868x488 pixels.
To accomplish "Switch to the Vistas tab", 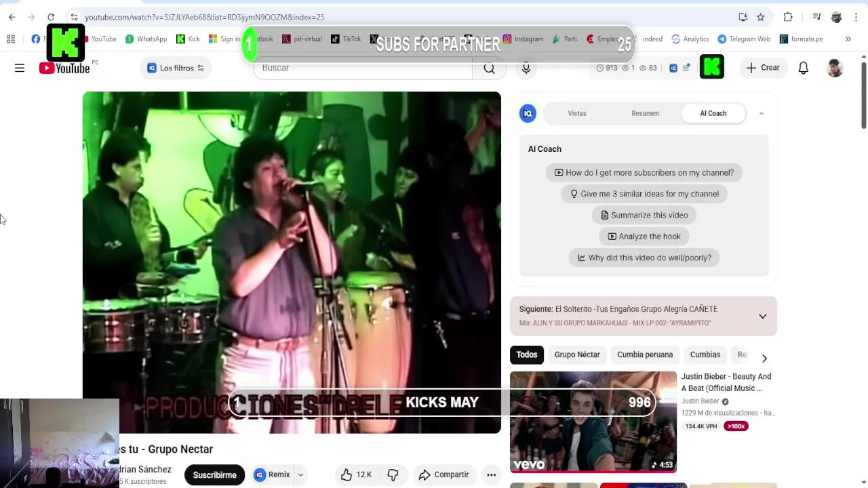I will [577, 113].
